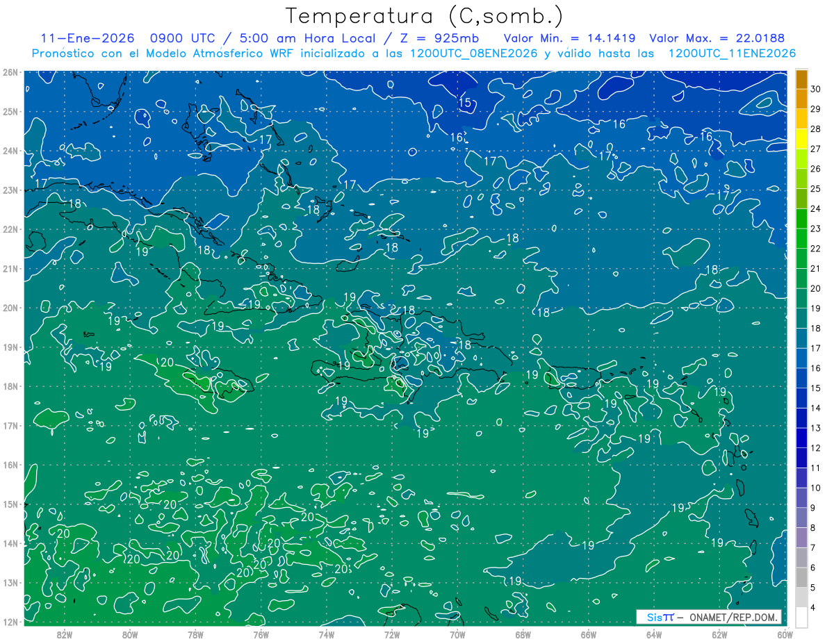Click the "27" label on the color scale
The width and height of the screenshot is (834, 644).
pos(816,148)
